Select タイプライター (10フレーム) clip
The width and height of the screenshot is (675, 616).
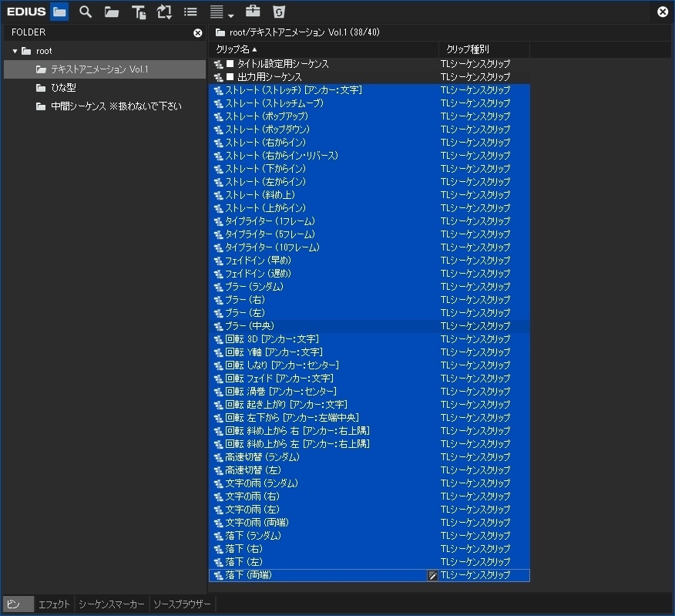(x=369, y=247)
